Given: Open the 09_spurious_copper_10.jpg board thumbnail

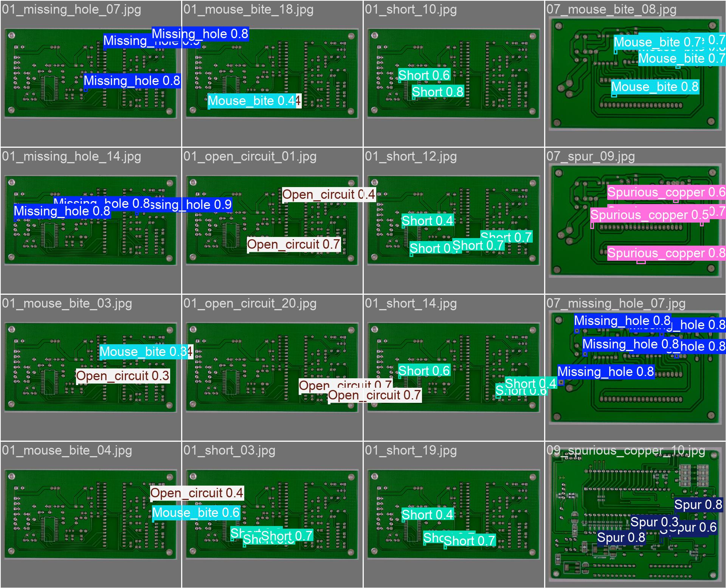Looking at the screenshot, I should click(x=635, y=514).
